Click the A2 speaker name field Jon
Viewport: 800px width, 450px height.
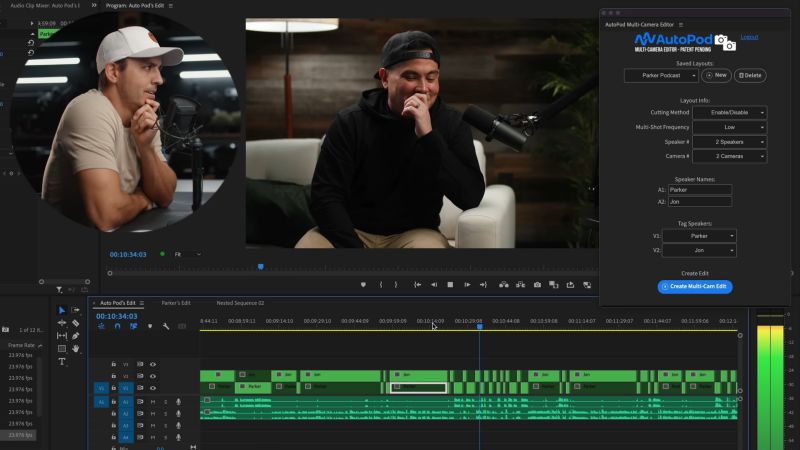(699, 201)
